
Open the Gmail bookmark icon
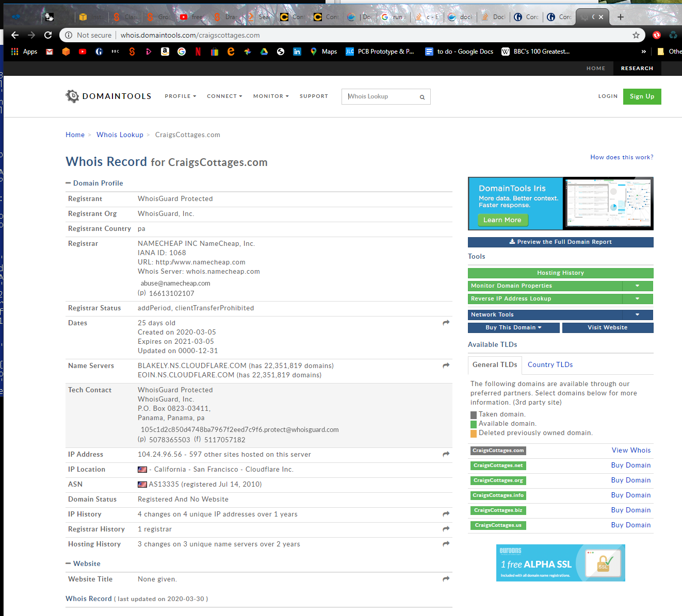pyautogui.click(x=50, y=52)
